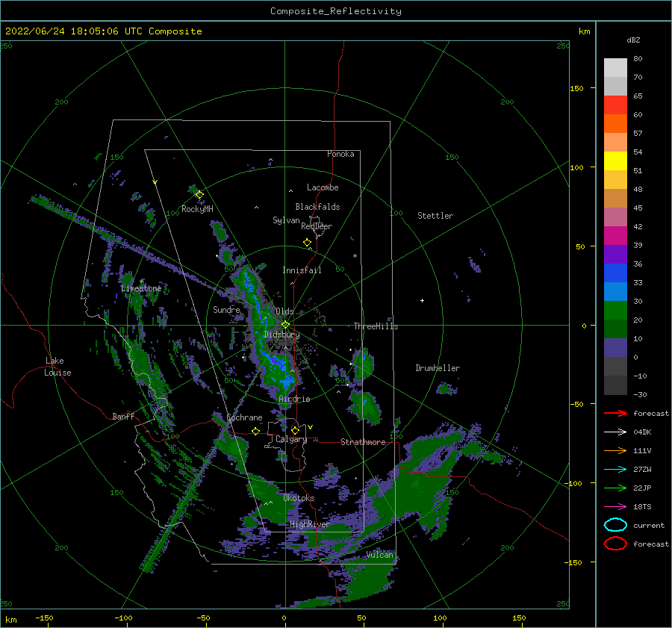Click the Stettler label

click(x=435, y=216)
